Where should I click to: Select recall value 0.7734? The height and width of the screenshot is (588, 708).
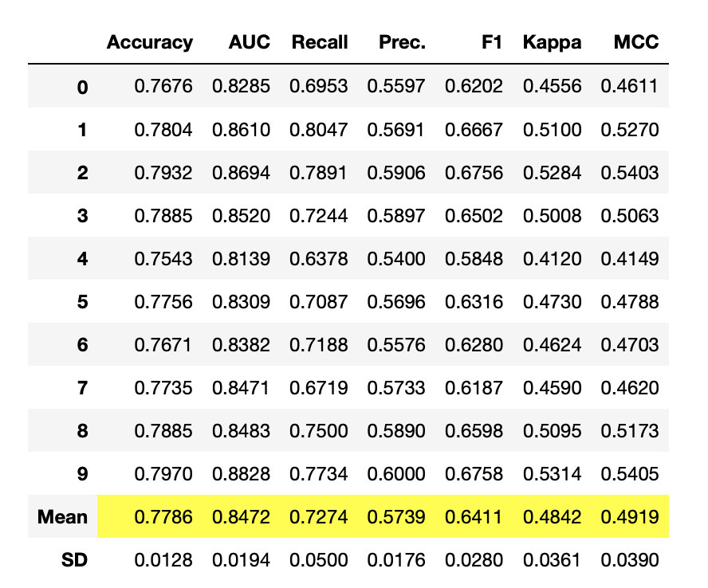(x=319, y=474)
